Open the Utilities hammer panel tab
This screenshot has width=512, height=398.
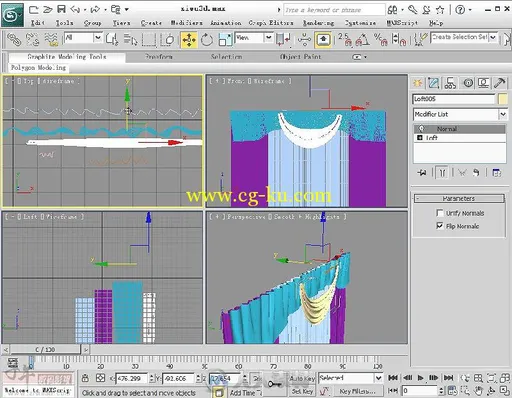click(500, 83)
